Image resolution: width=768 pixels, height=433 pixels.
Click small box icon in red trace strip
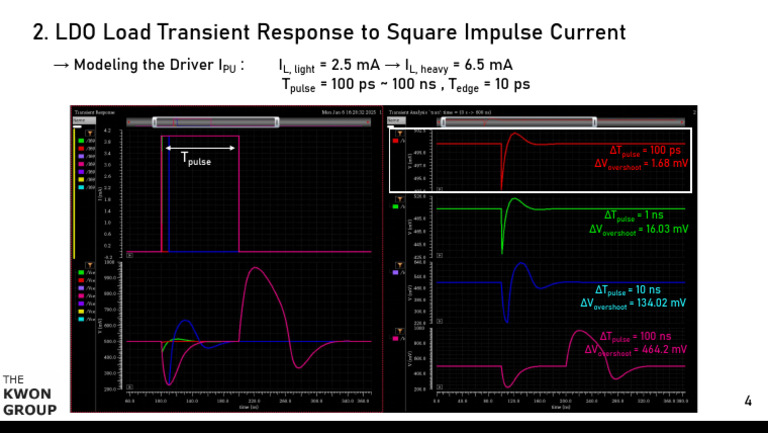[x=439, y=189]
